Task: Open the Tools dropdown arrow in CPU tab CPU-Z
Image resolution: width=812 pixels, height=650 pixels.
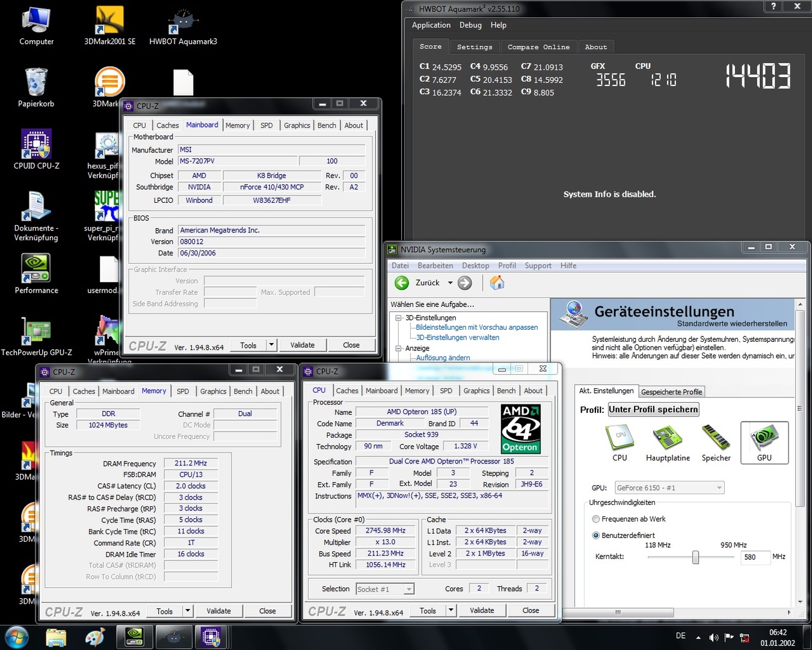Action: click(x=451, y=610)
